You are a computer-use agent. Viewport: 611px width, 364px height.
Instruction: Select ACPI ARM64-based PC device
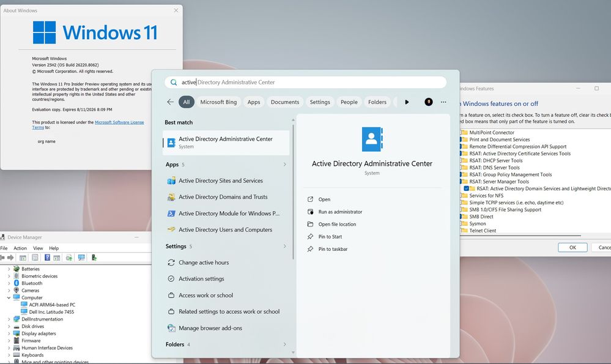[52, 305]
